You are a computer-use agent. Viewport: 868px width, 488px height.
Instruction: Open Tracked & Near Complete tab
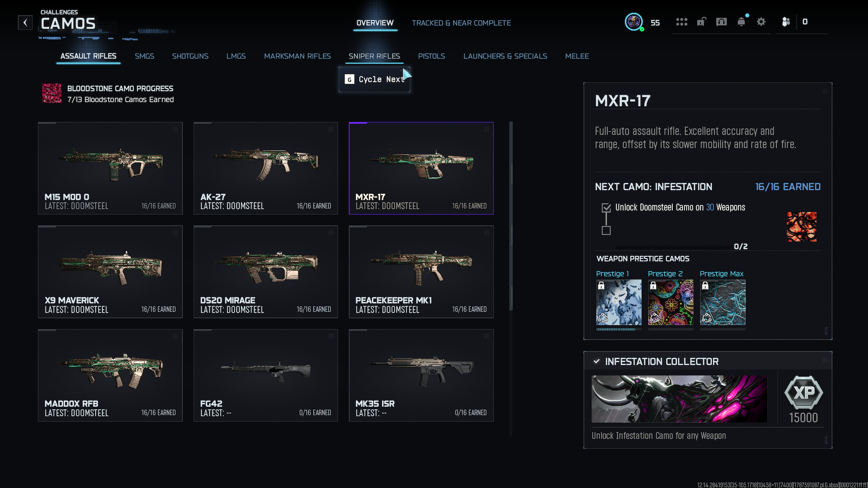coord(461,23)
